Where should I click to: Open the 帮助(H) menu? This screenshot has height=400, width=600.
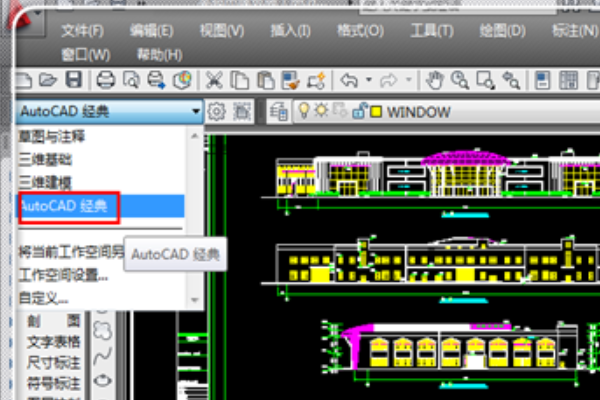tap(160, 55)
